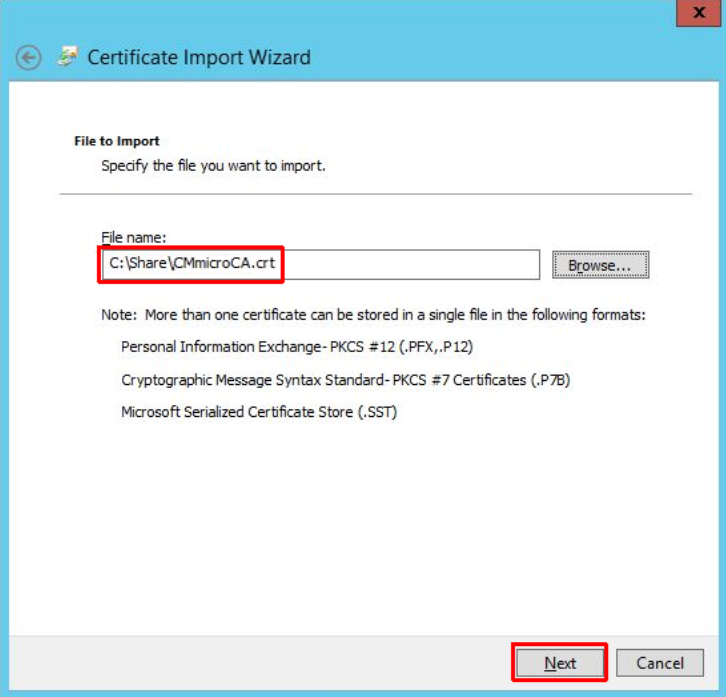Click the 'File name:' label
The height and width of the screenshot is (697, 726).
(x=133, y=238)
